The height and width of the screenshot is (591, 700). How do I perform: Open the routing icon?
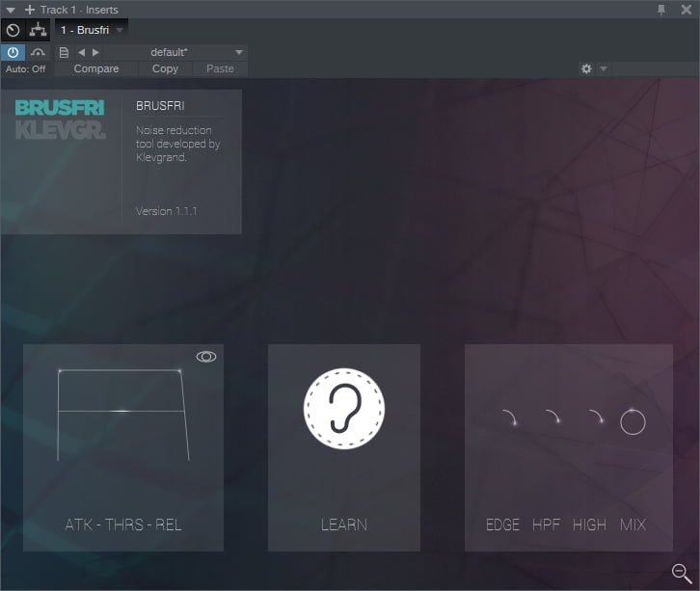(38, 30)
